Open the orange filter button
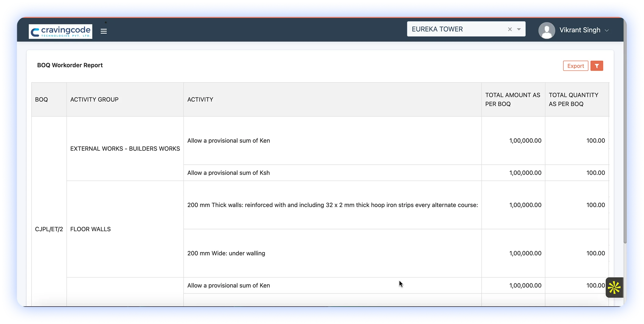Image resolution: width=644 pixels, height=324 pixels. pyautogui.click(x=597, y=66)
